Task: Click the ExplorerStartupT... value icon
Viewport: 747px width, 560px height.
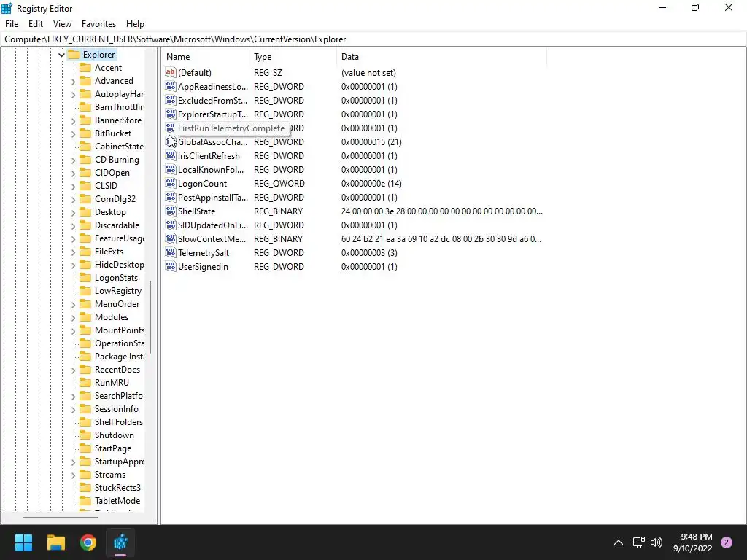Action: [x=171, y=114]
